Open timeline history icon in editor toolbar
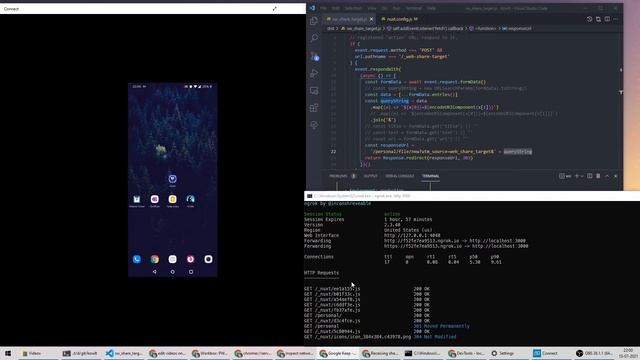Image resolution: width=640 pixels, height=360 pixels. click(589, 19)
